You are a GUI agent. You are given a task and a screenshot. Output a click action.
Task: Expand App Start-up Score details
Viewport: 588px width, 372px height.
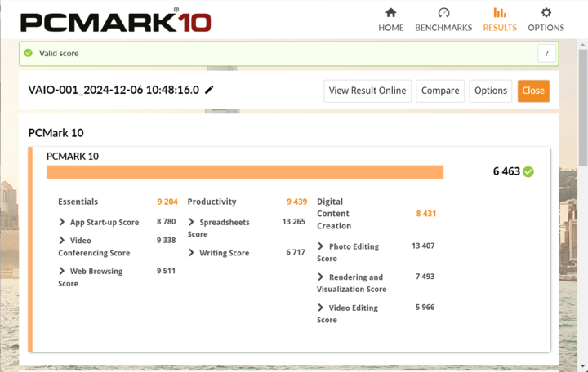tap(62, 222)
